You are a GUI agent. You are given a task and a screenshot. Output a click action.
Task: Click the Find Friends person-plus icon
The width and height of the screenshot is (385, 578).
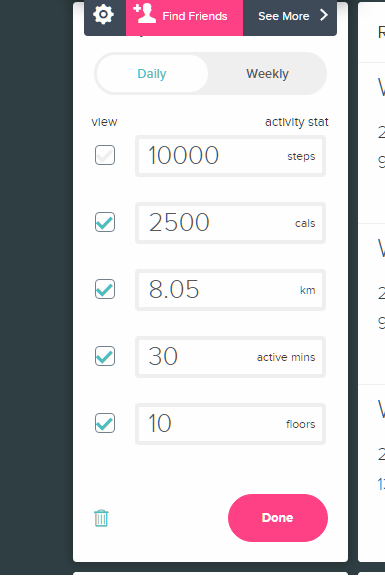(x=145, y=14)
